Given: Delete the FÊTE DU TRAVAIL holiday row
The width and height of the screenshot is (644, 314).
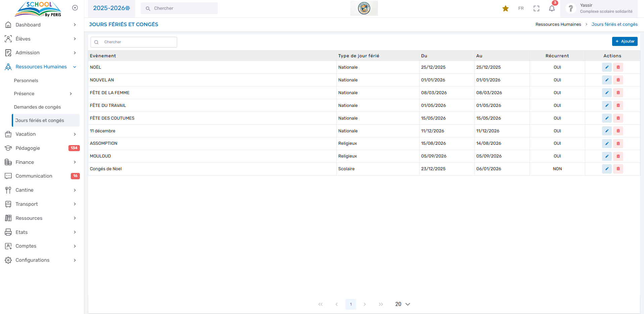Looking at the screenshot, I should pos(618,106).
